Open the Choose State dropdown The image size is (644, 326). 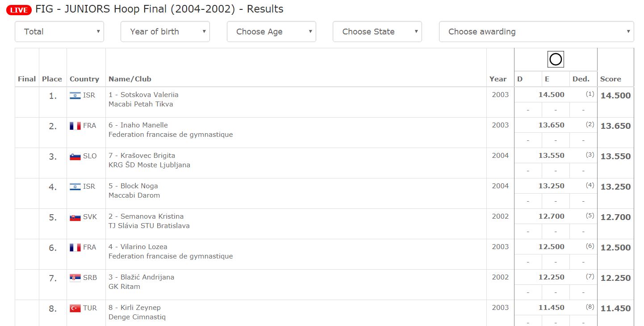pos(377,32)
